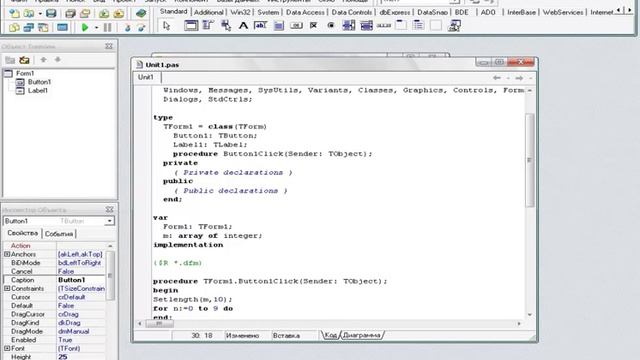Viewport: 640px width, 360px height.
Task: Select Button1 in Object TreeView
Action: coord(39,82)
